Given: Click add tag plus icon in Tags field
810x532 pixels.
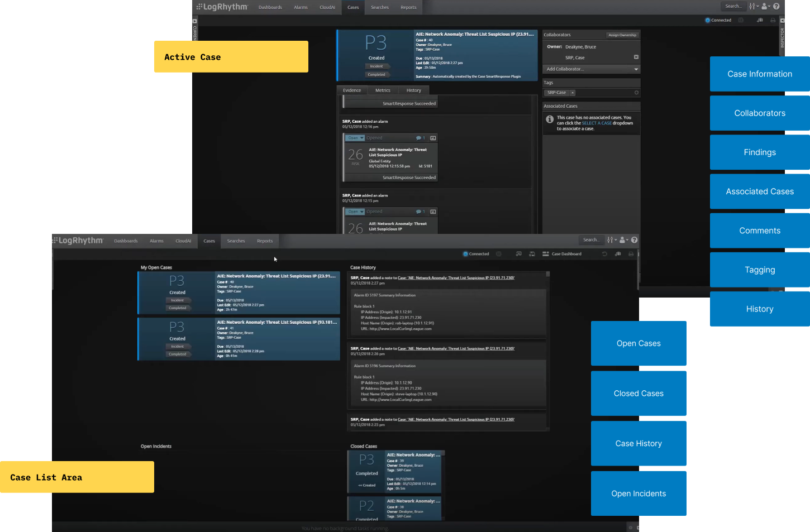Looking at the screenshot, I should click(636, 93).
